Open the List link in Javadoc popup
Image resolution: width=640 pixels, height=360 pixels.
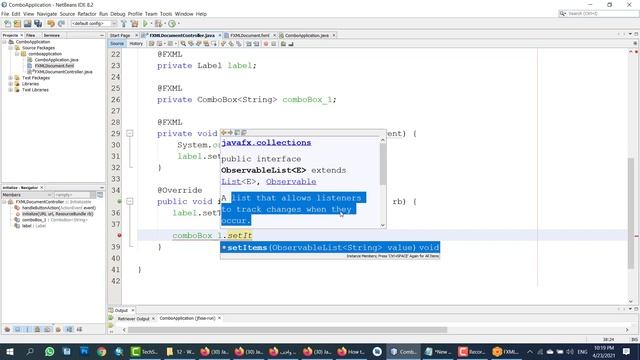(231, 182)
